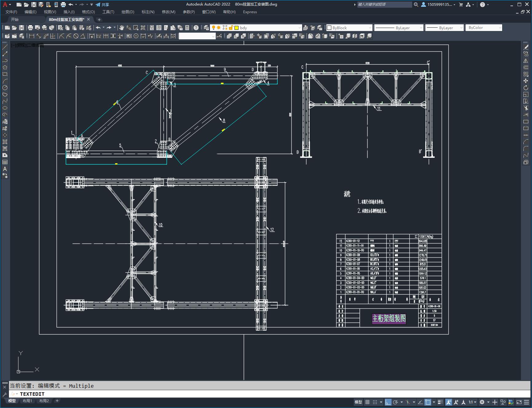The height and width of the screenshot is (408, 532).
Task: Select the Erase tool in modify toolbar
Action: 526,47
